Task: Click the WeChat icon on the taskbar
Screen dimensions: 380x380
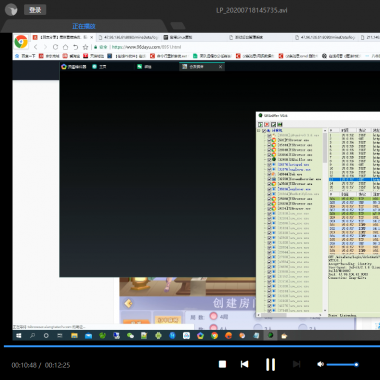Action: (x=130, y=336)
